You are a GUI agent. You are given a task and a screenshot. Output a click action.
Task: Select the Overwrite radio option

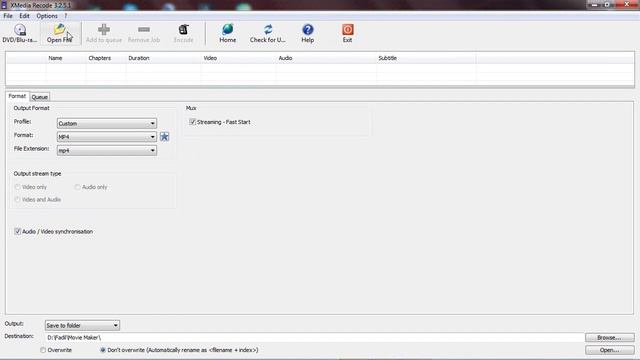(x=43, y=350)
